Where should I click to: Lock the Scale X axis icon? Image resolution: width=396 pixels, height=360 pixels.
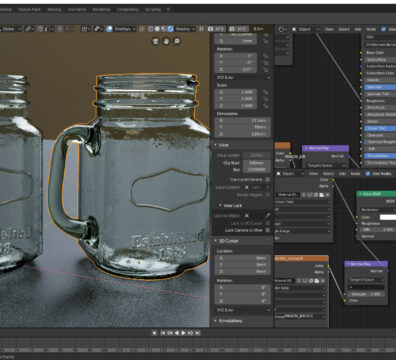(266, 92)
